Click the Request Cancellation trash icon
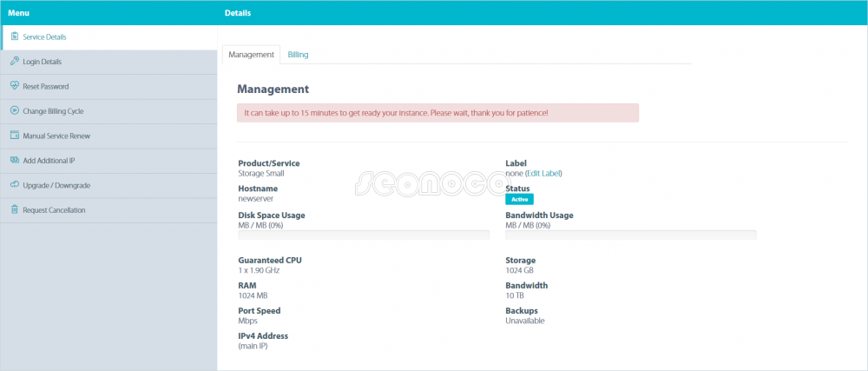 point(15,209)
